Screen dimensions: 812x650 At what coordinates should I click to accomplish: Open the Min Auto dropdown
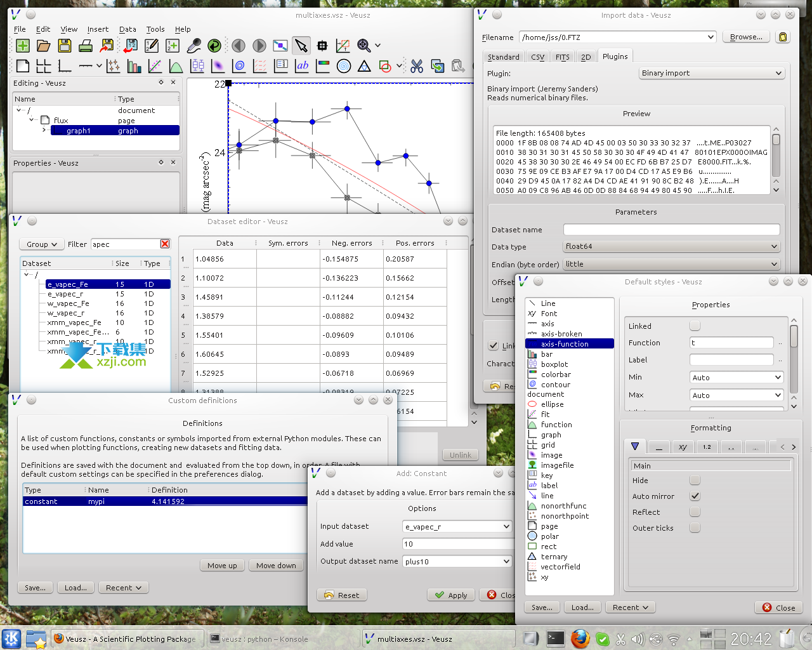tap(737, 377)
